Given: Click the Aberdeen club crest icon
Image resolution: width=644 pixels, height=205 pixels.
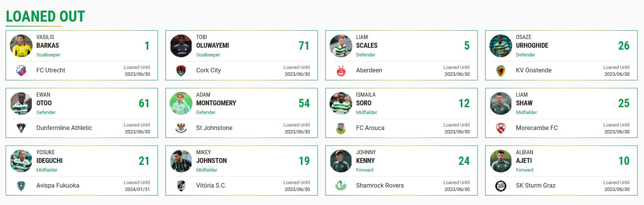Looking at the screenshot, I should click(x=341, y=70).
